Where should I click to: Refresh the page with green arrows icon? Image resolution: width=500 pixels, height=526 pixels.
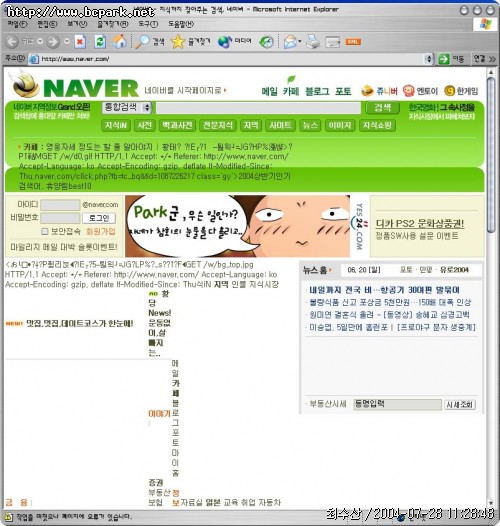click(x=100, y=42)
